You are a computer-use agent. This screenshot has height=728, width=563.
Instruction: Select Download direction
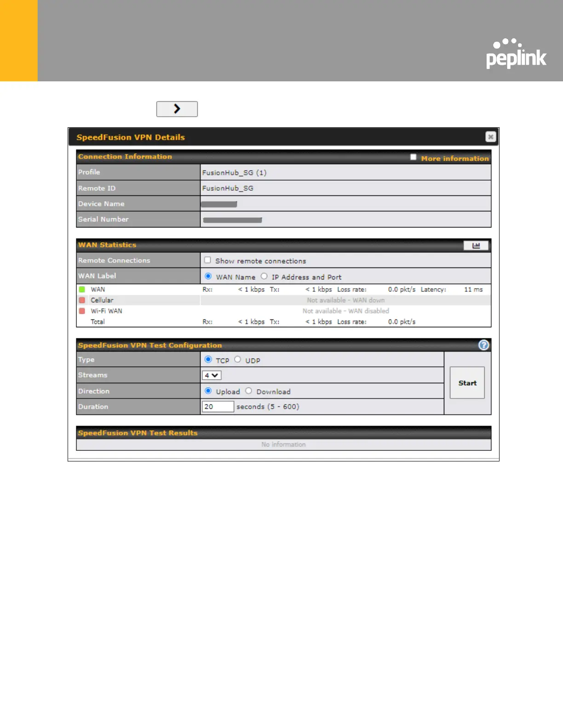[248, 391]
